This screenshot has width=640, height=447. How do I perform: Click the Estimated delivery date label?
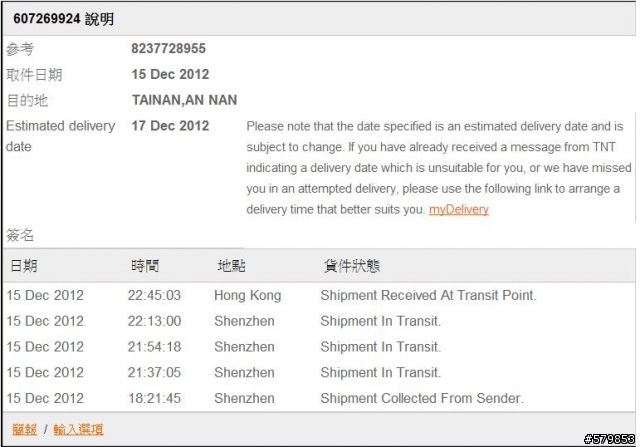point(60,136)
